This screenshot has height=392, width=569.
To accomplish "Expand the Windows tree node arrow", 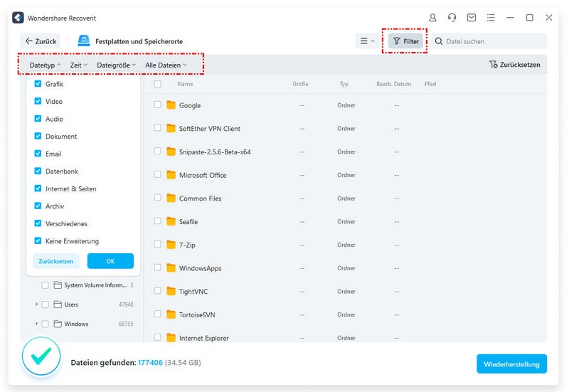I will click(x=36, y=324).
